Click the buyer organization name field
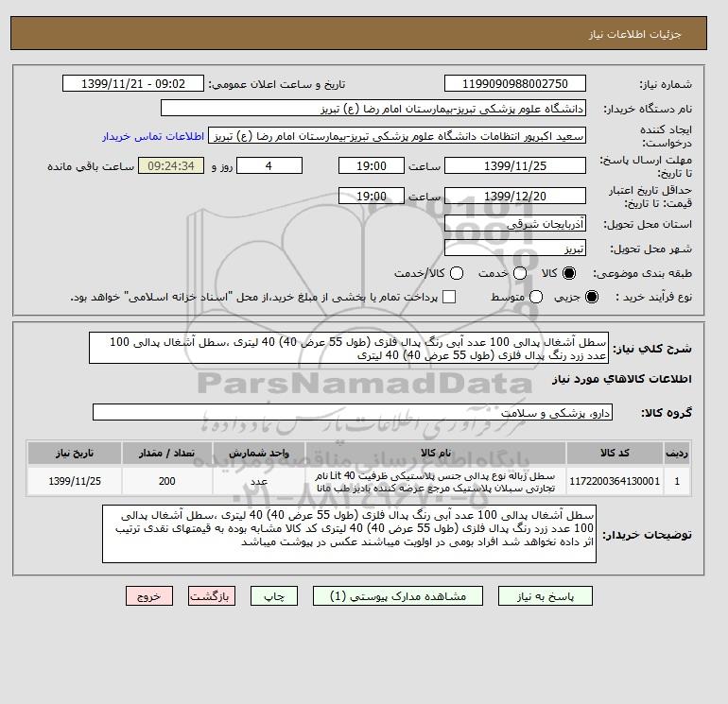 tap(373, 108)
